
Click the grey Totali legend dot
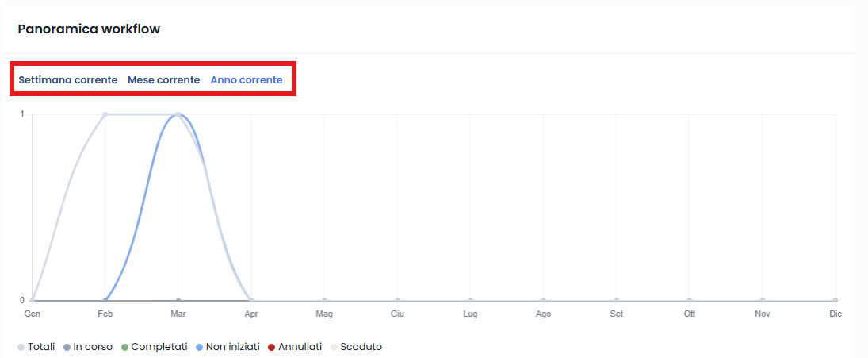pos(21,348)
